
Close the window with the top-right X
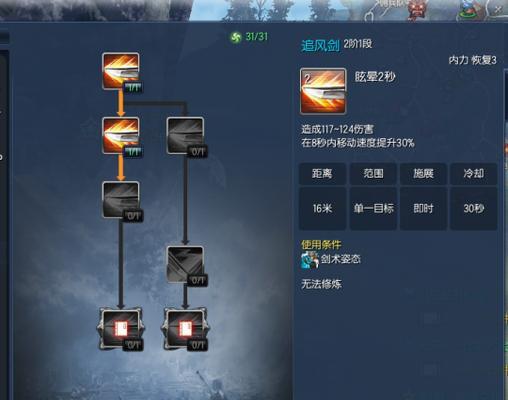tap(498, 10)
